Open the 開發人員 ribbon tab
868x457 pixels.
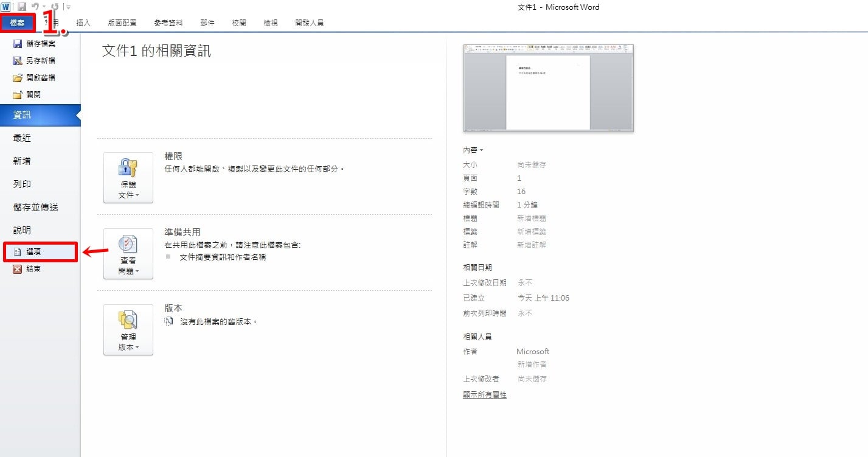[x=310, y=23]
